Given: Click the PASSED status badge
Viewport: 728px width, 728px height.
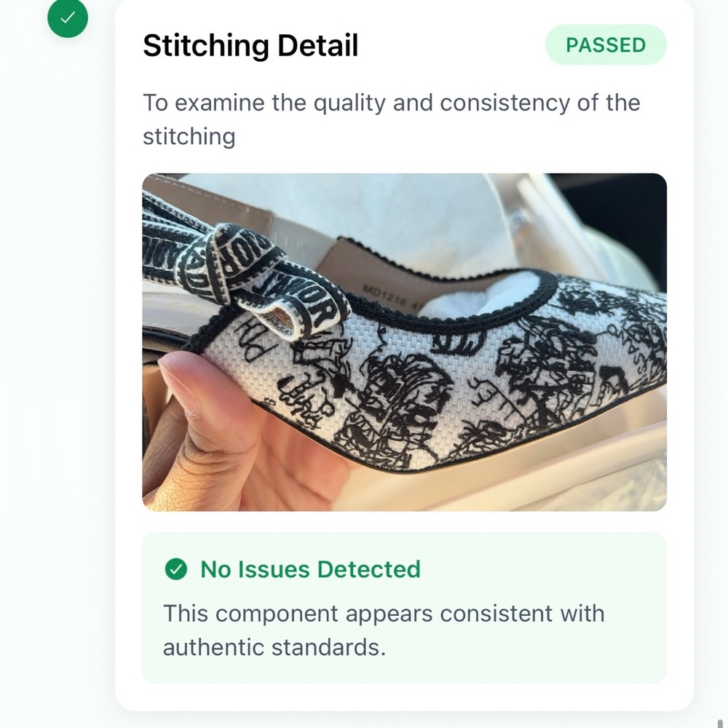Looking at the screenshot, I should tap(606, 45).
